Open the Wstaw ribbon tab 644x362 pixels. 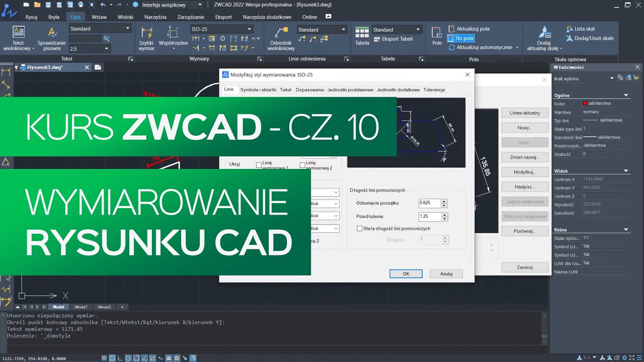tap(99, 17)
